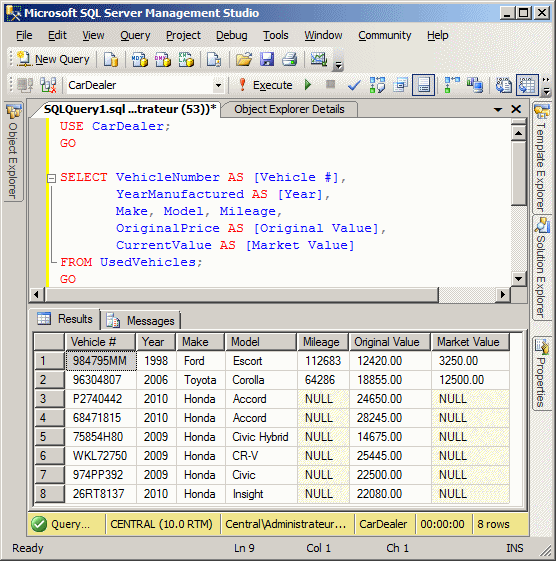The width and height of the screenshot is (556, 561).
Task: Print the query using the printer icon
Action: [x=289, y=59]
